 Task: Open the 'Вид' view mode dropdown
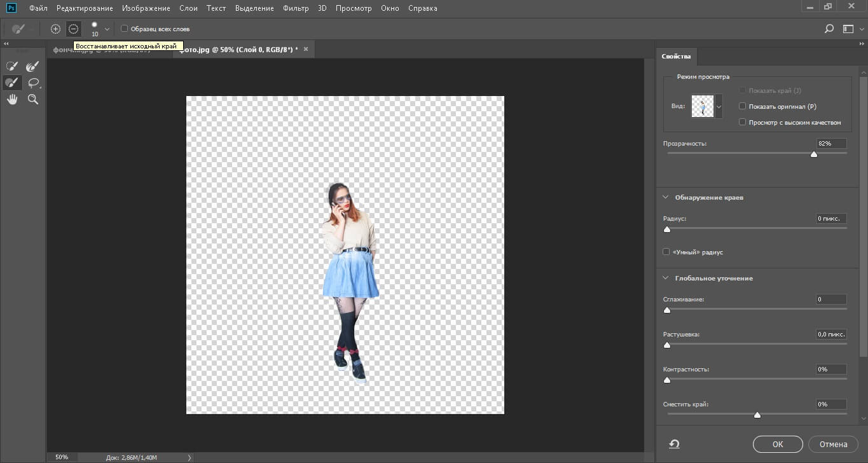coord(719,107)
